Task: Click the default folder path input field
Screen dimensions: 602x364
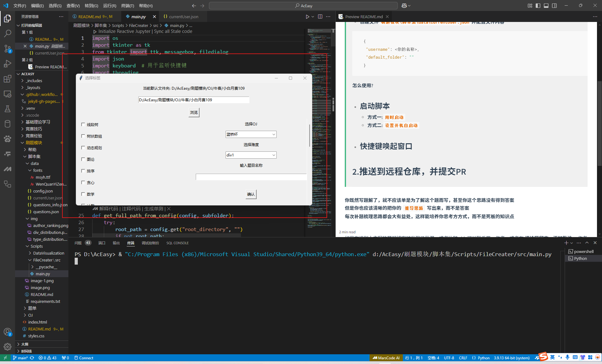Action: [x=194, y=100]
